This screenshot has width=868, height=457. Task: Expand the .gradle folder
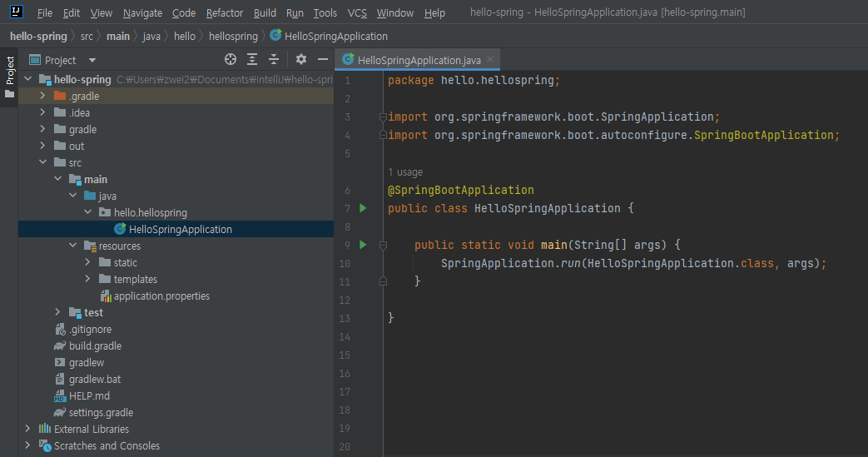42,96
